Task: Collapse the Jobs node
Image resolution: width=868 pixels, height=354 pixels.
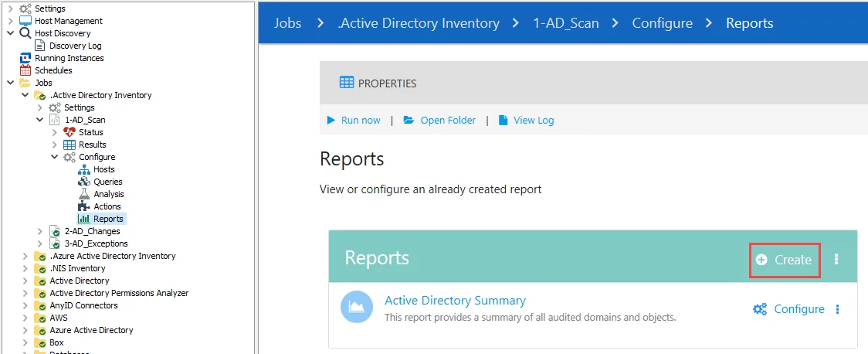Action: pyautogui.click(x=11, y=83)
